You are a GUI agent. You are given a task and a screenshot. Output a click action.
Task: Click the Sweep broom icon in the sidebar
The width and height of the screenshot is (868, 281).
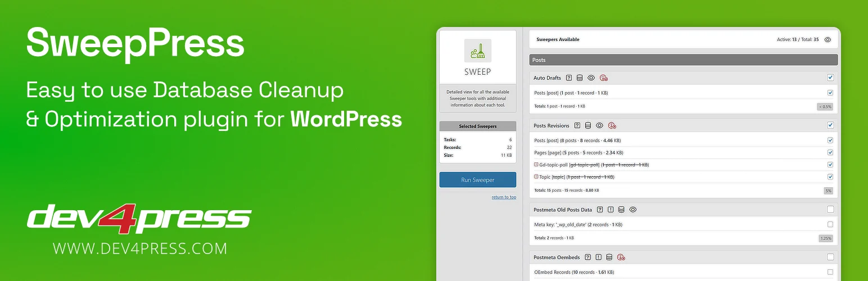pos(477,51)
